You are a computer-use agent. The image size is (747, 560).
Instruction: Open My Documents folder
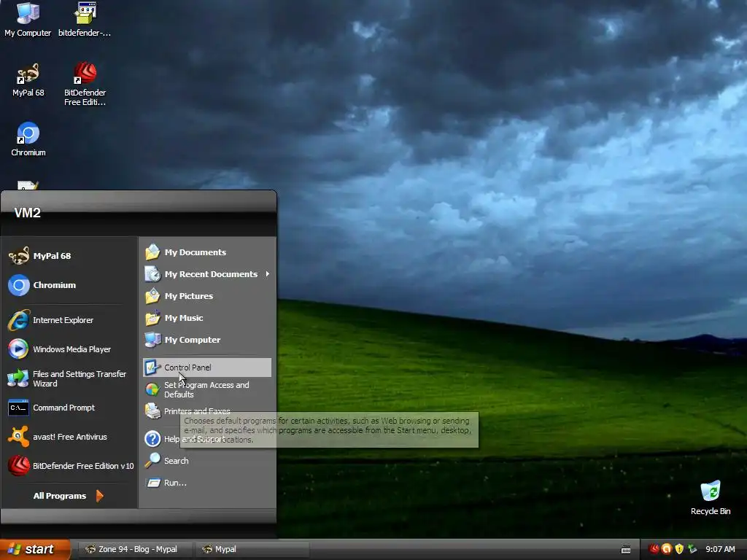click(207, 252)
